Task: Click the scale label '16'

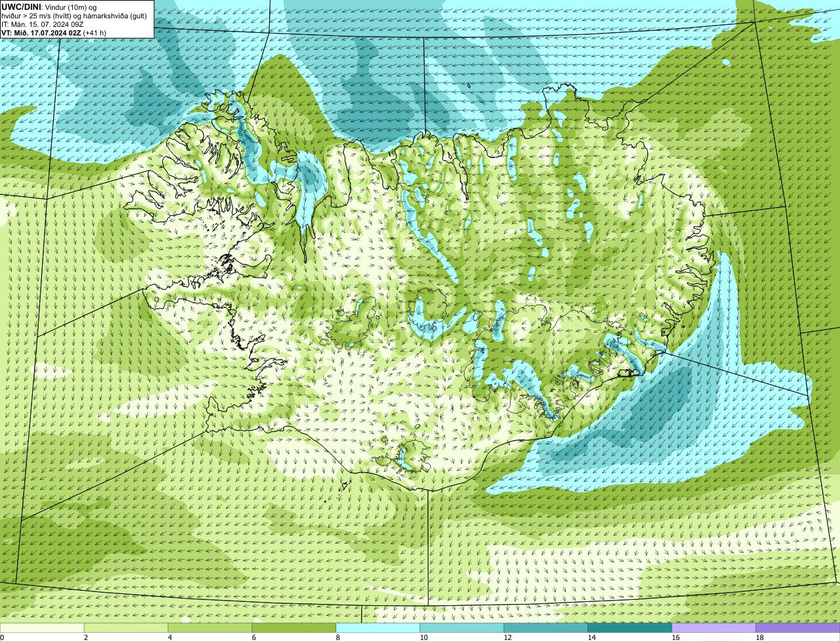Action: click(x=676, y=637)
